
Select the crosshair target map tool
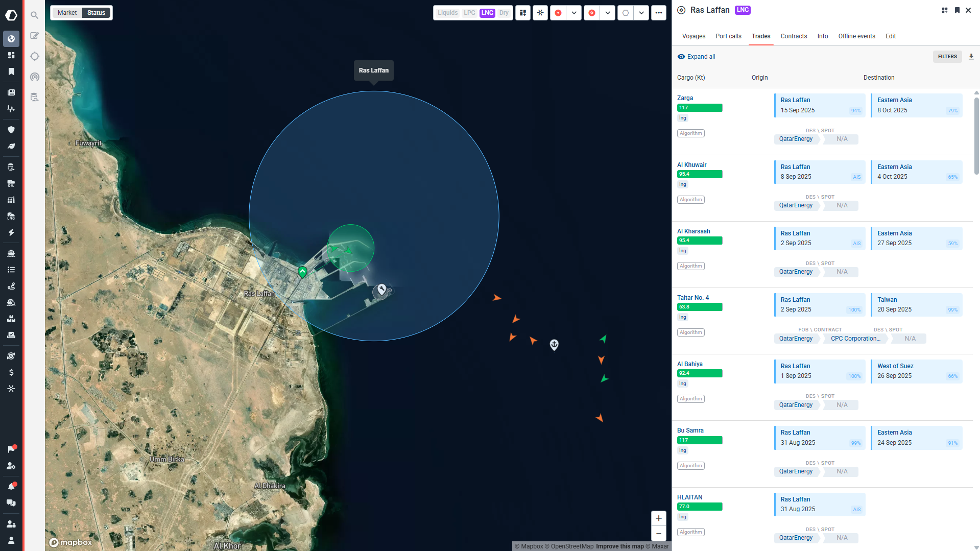[34, 56]
